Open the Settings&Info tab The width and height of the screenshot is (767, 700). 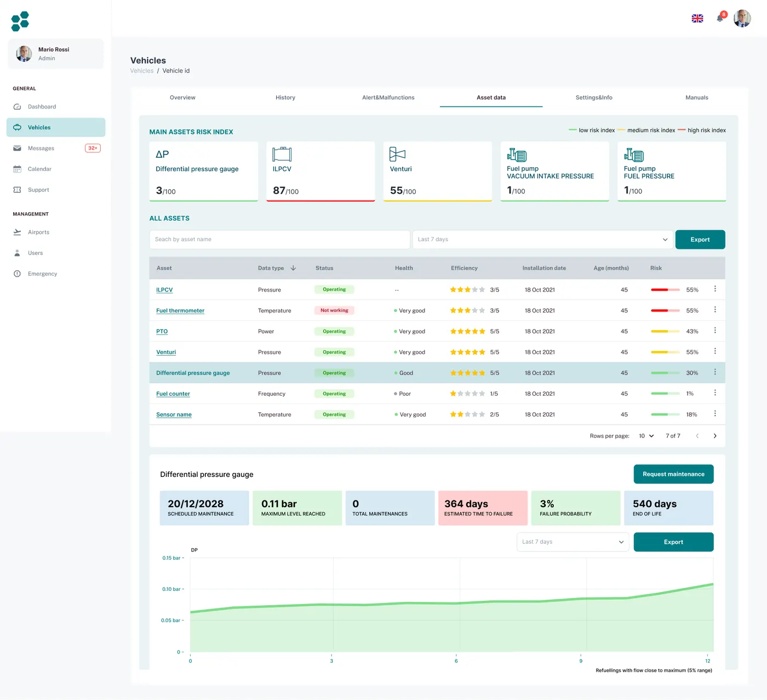[594, 98]
